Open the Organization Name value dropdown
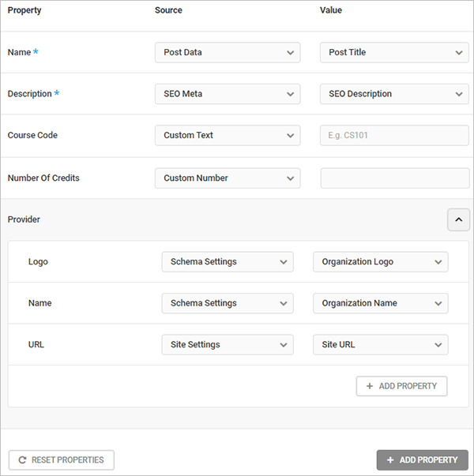The image size is (474, 476). coord(381,303)
